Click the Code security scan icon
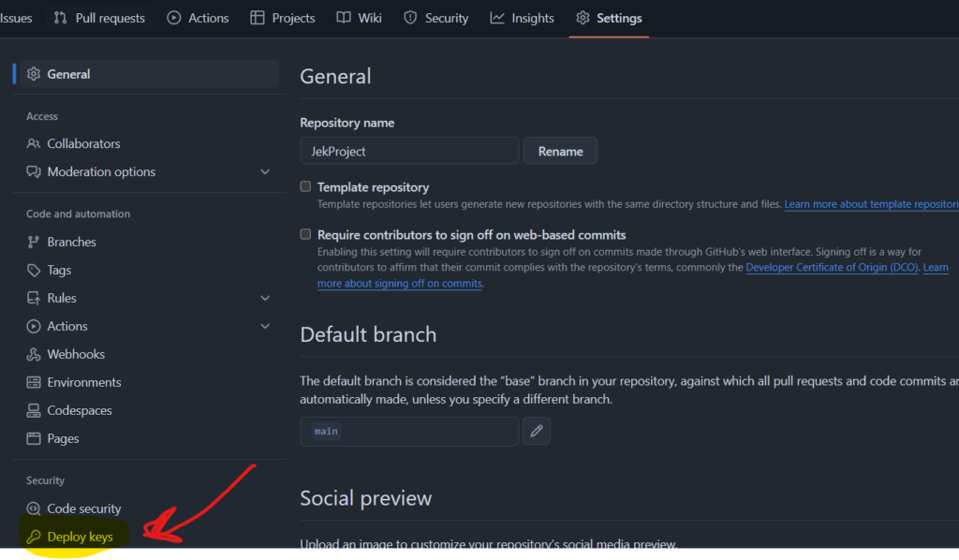The height and width of the screenshot is (560, 959). pos(34,508)
